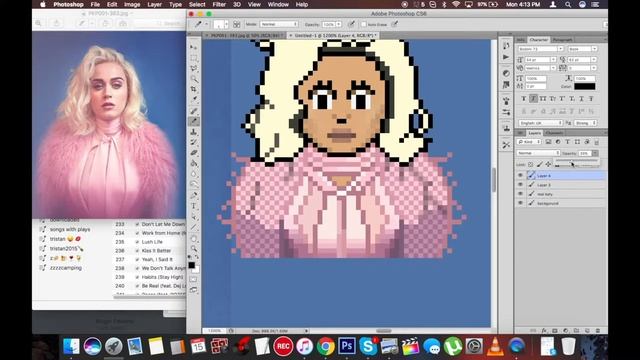The image size is (640, 360).
Task: Click the new adjustment layer icon
Action: coord(565,330)
